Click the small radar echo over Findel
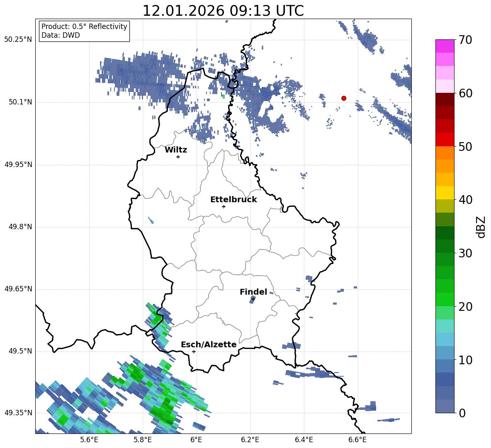This screenshot has height=448, width=491. point(253,300)
